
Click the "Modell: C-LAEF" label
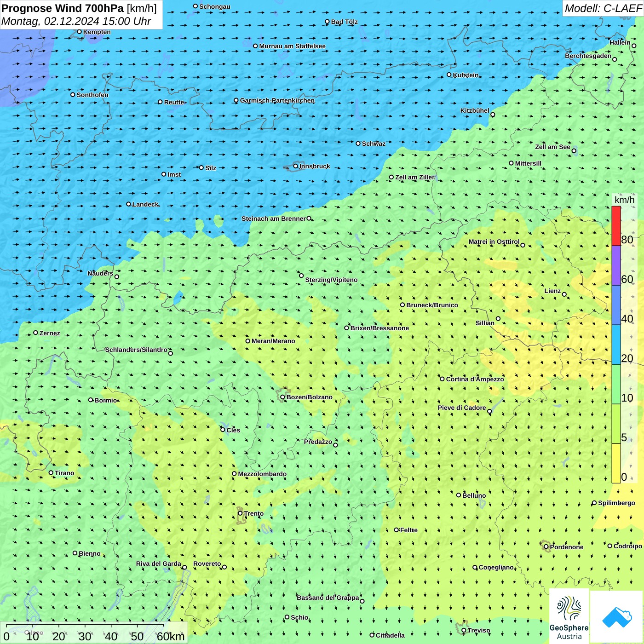(x=603, y=8)
